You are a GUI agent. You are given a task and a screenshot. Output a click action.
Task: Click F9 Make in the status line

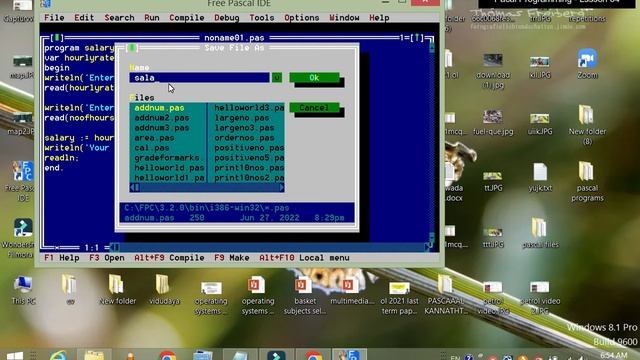click(x=231, y=258)
